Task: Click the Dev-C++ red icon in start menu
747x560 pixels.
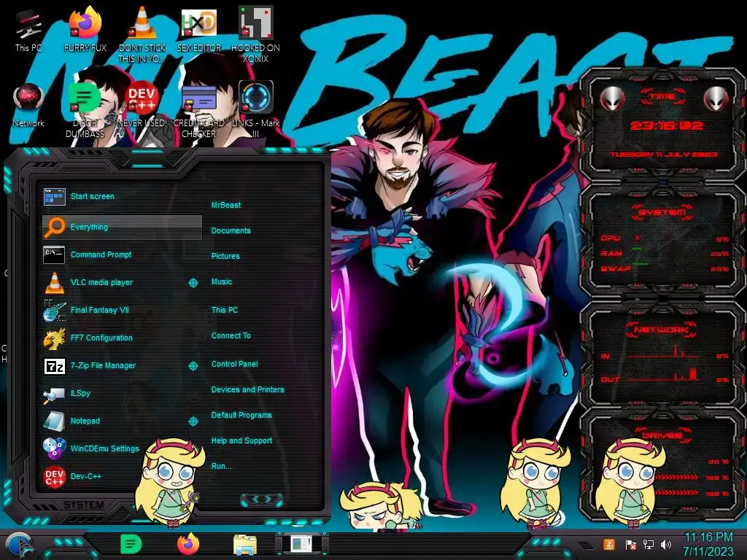Action: click(x=54, y=477)
